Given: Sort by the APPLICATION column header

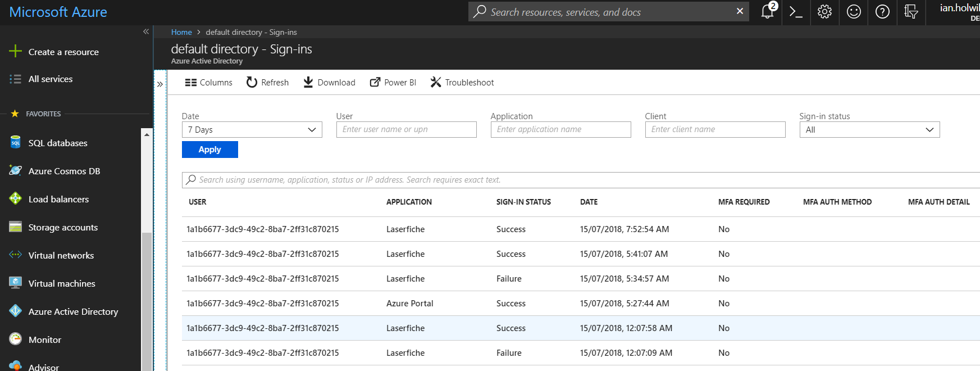Looking at the screenshot, I should click(409, 202).
